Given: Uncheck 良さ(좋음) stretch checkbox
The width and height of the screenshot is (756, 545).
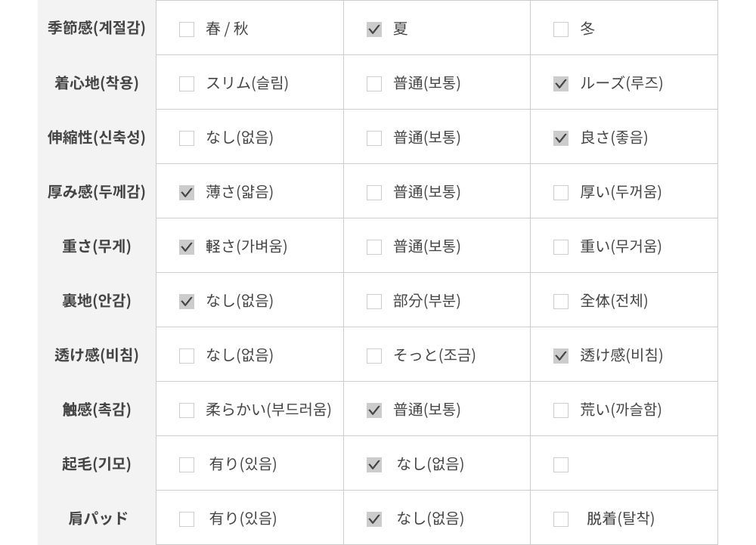Looking at the screenshot, I should [x=561, y=138].
